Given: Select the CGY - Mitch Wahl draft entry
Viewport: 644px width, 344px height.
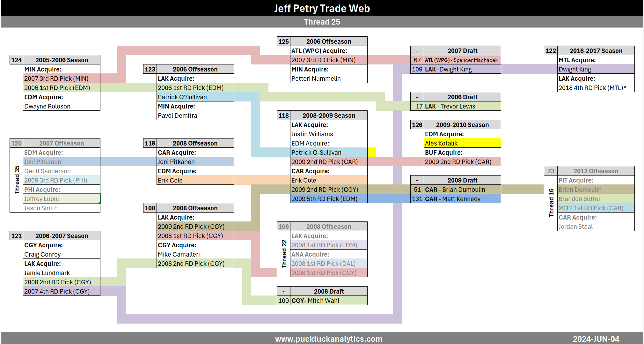Looking at the screenshot, I should pos(328,301).
